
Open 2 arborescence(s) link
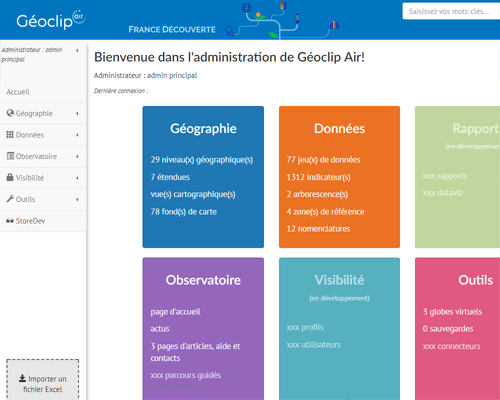(317, 194)
